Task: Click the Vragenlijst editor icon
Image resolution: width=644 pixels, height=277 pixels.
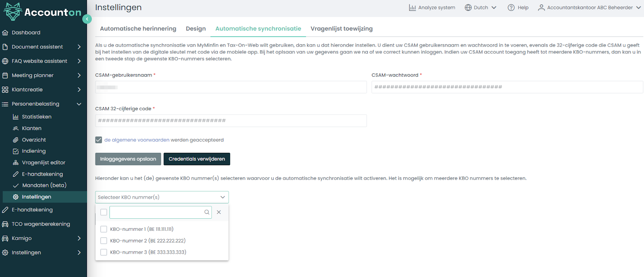Action: tap(16, 162)
